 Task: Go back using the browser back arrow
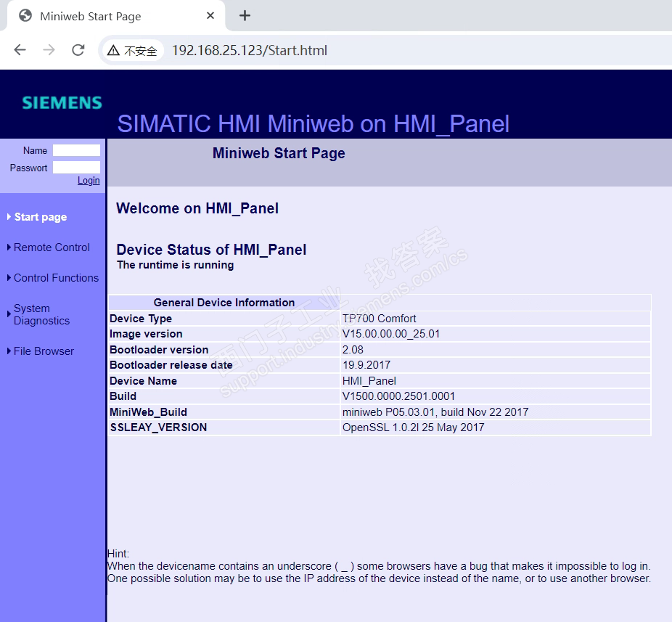click(x=20, y=50)
